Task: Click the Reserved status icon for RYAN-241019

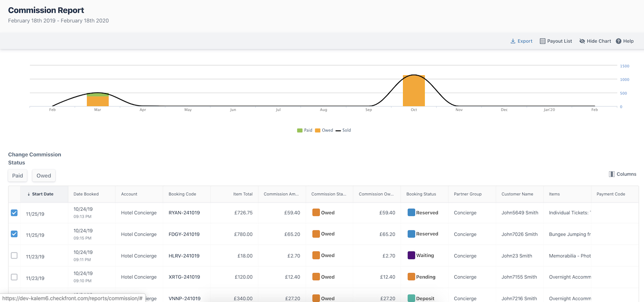Action: 411,212
